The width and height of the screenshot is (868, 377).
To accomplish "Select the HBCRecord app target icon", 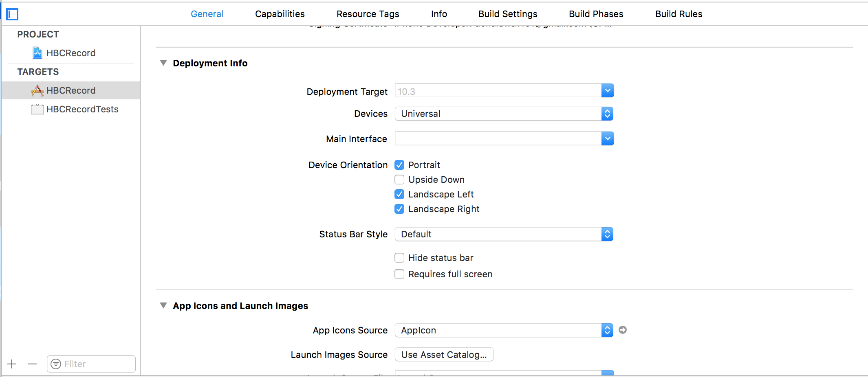I will pyautogui.click(x=37, y=90).
